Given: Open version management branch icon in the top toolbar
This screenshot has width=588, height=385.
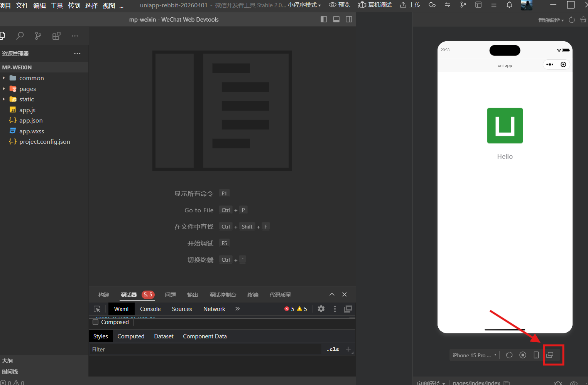Looking at the screenshot, I should pyautogui.click(x=463, y=5).
